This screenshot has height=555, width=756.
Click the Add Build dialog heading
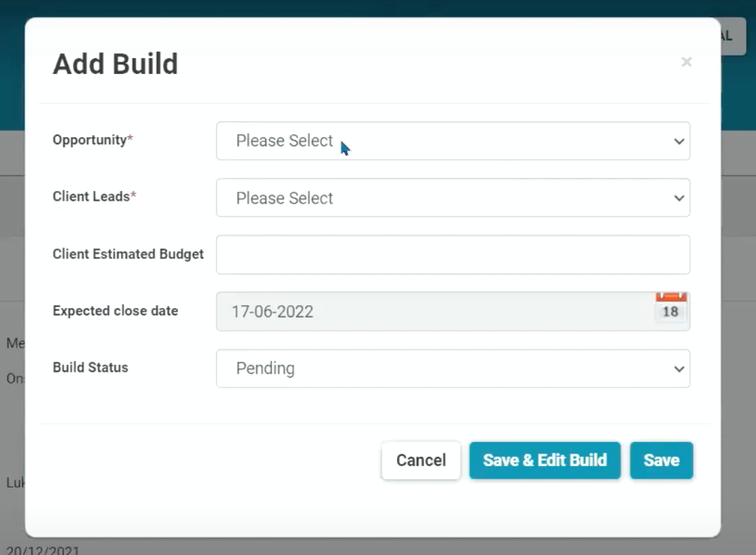[116, 64]
